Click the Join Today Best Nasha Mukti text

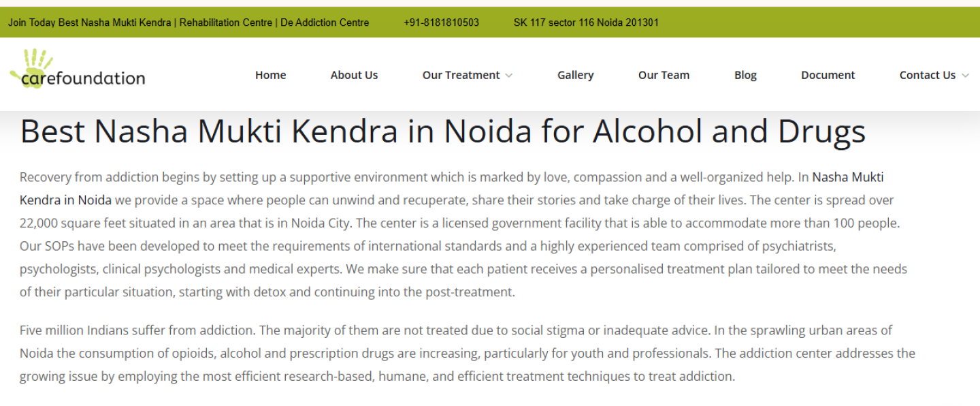pyautogui.click(x=90, y=22)
